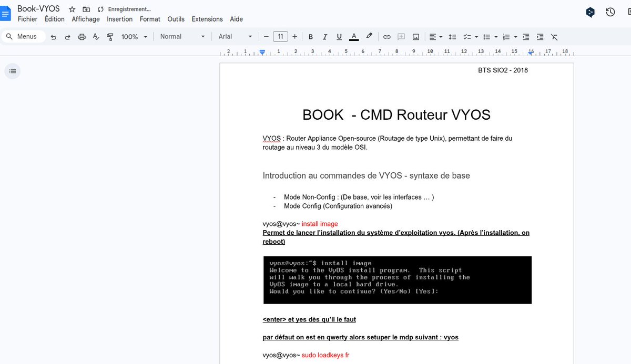The image size is (631, 364).
Task: Open version history clock icon
Action: point(610,12)
